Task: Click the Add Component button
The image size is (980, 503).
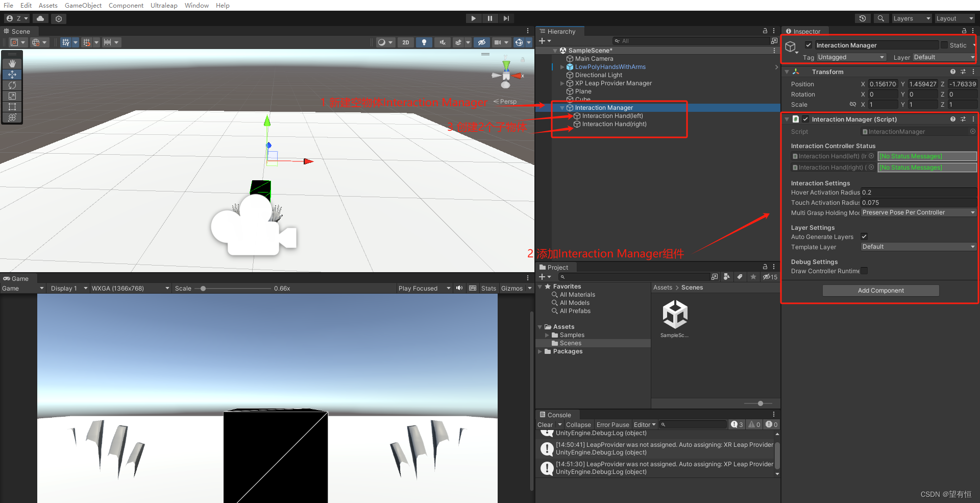Action: tap(880, 291)
